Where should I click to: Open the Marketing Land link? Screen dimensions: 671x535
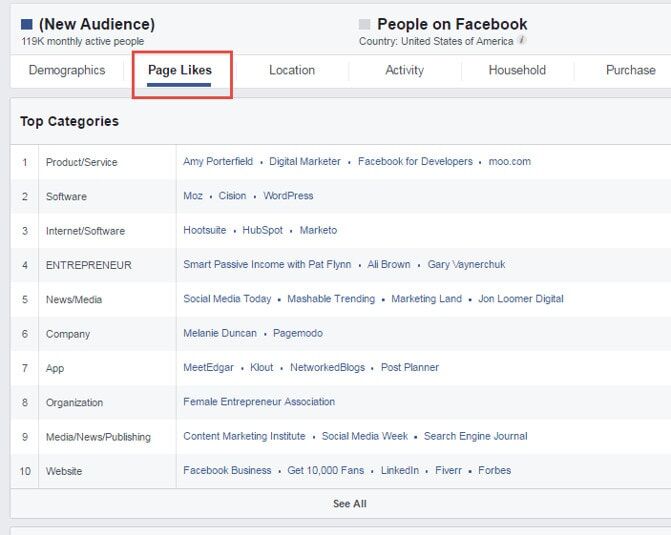point(426,299)
